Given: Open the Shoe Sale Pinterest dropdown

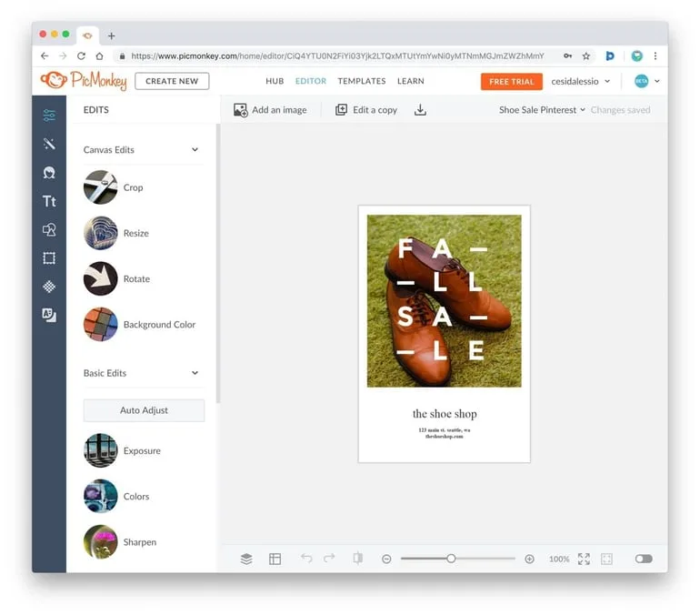Looking at the screenshot, I should [542, 110].
